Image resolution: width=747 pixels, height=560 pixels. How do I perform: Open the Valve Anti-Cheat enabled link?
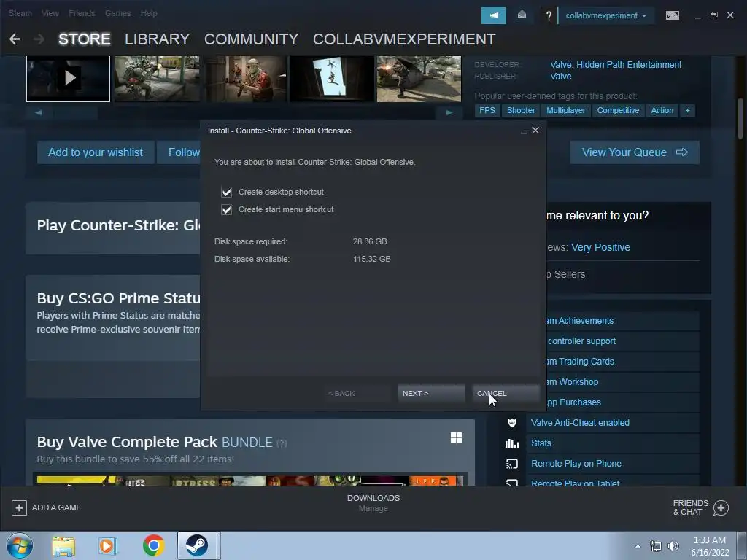tap(580, 422)
